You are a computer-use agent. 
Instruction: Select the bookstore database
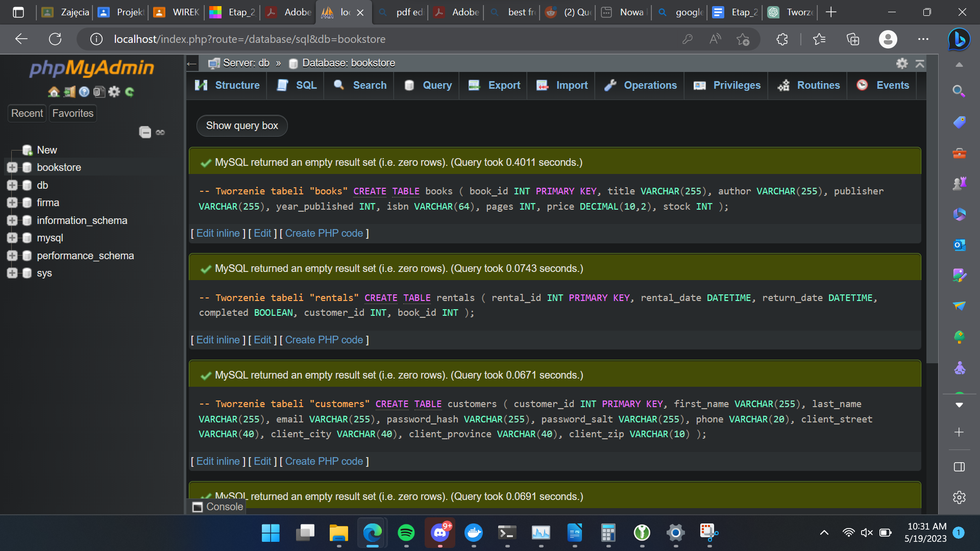coord(59,167)
